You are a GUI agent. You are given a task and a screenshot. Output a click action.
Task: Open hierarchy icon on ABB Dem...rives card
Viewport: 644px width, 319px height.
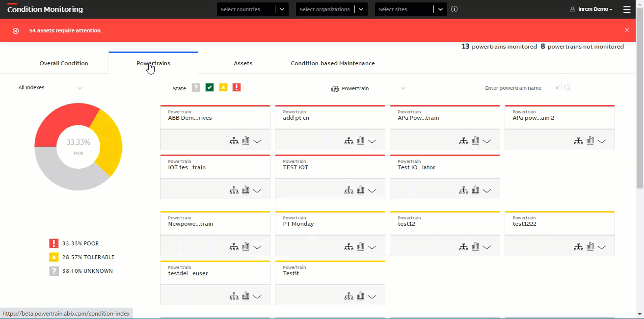[x=234, y=141]
